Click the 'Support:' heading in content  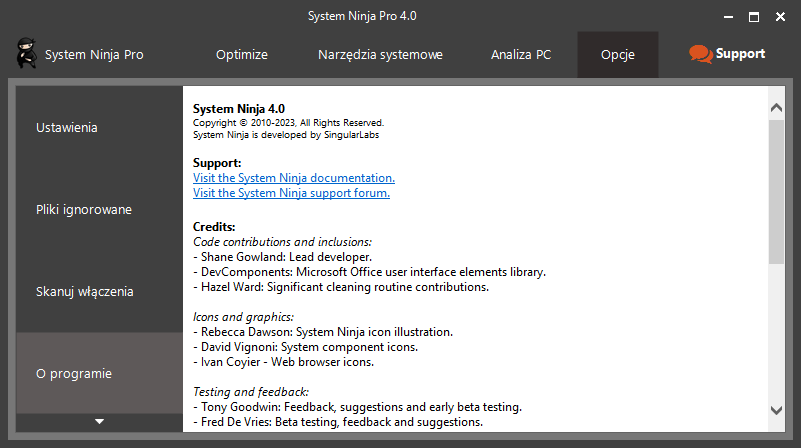pos(217,163)
